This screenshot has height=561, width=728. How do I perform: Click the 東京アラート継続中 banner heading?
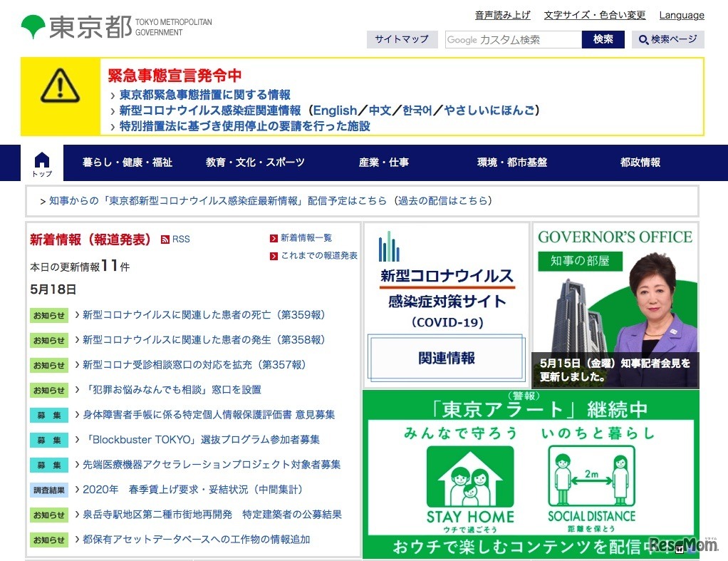pos(539,409)
